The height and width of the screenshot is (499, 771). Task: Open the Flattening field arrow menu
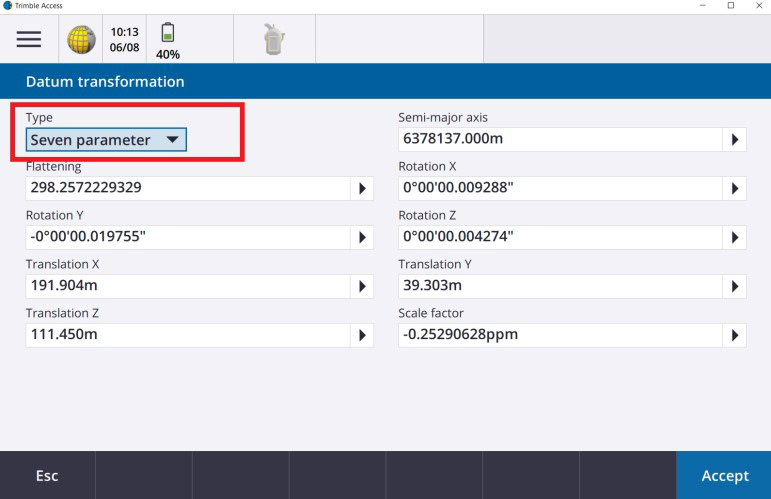point(362,188)
